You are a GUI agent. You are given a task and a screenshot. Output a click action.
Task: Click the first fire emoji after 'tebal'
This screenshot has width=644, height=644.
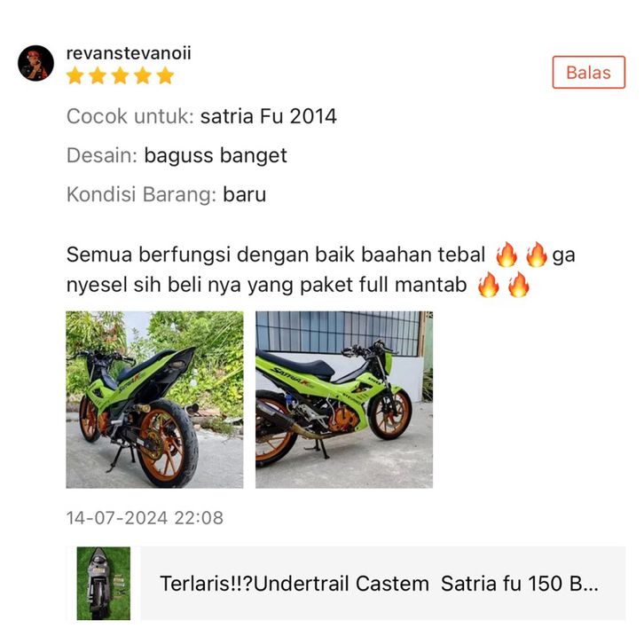(507, 255)
